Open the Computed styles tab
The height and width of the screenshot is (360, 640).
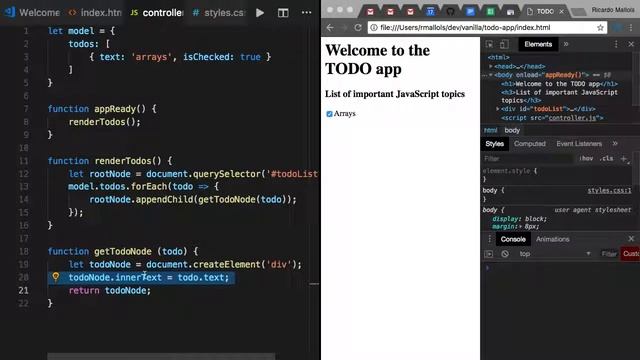coord(530,144)
